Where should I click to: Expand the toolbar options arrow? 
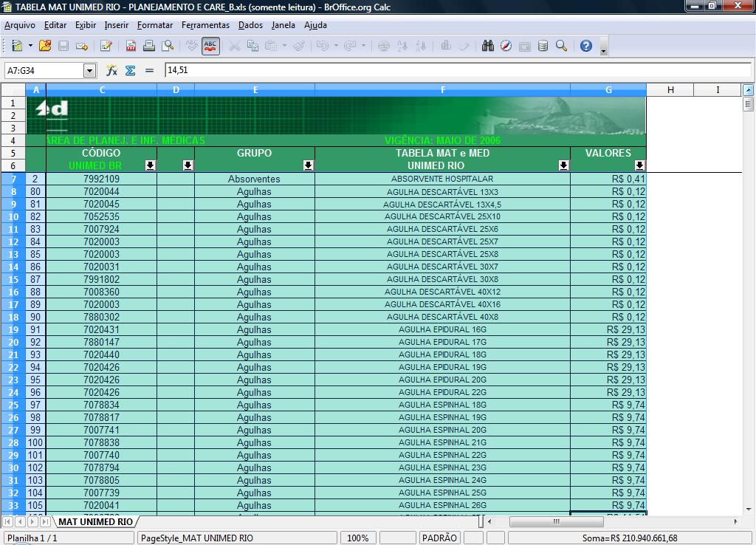(604, 47)
